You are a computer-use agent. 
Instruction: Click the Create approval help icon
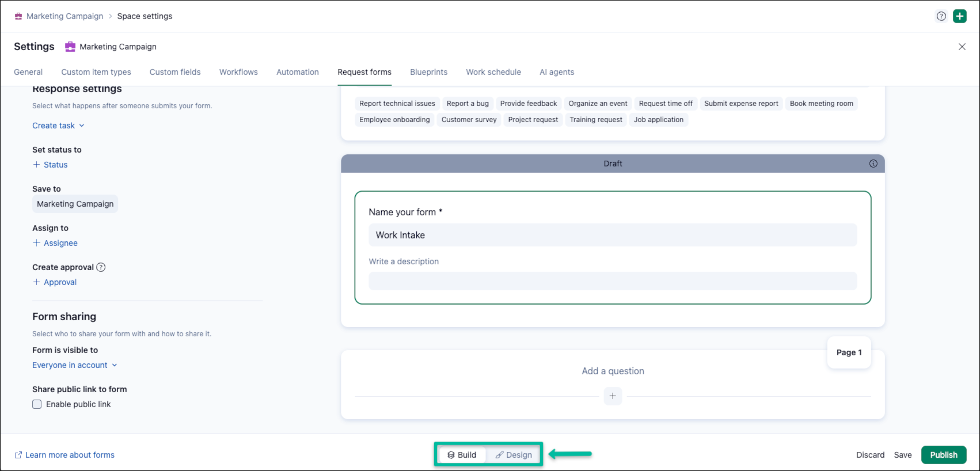101,267
